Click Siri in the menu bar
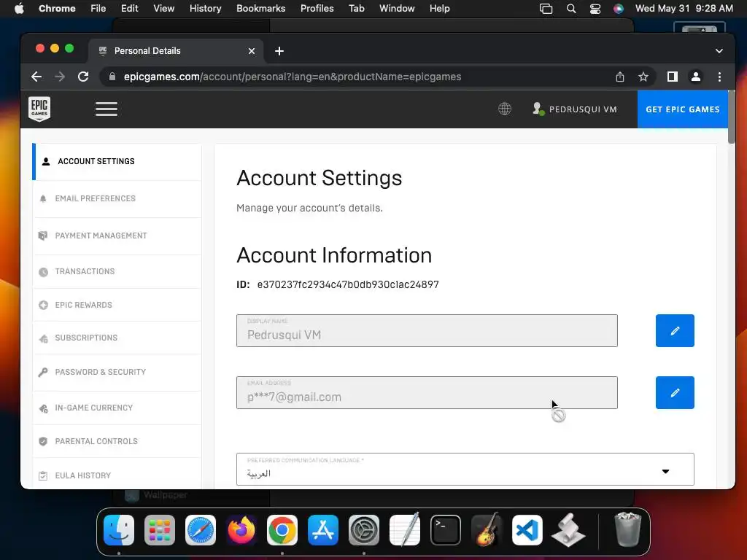The width and height of the screenshot is (747, 560). (x=619, y=9)
